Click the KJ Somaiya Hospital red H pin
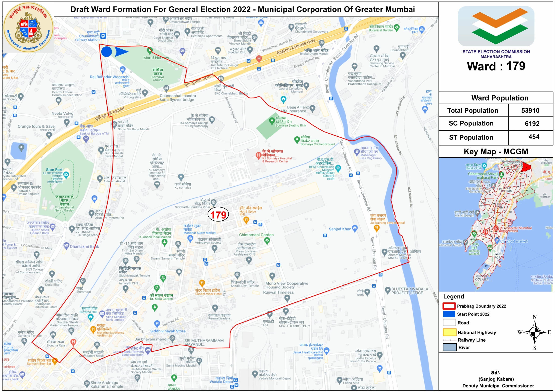 click(x=258, y=155)
